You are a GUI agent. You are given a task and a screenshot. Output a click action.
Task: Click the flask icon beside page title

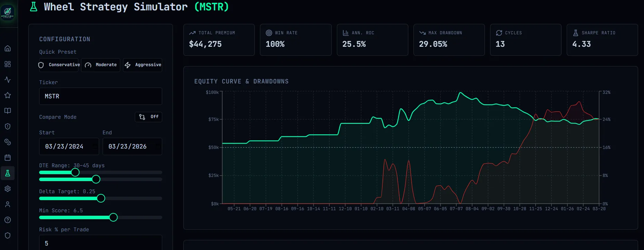pos(34,7)
